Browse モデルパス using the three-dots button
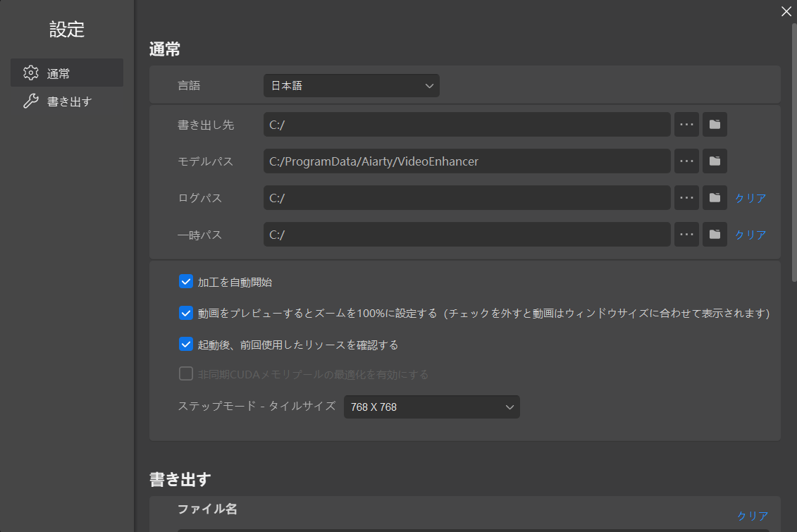 coord(686,161)
